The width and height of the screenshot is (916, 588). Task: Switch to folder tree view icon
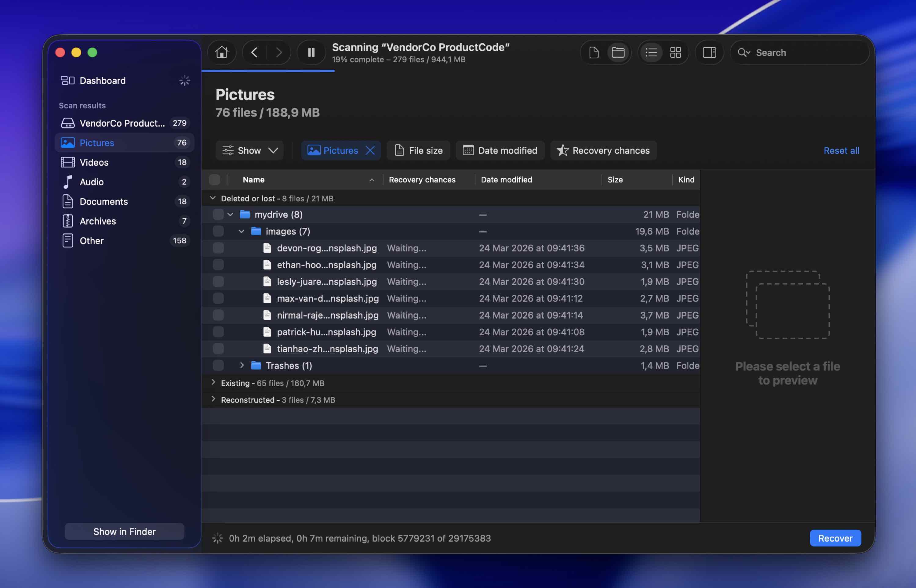(x=618, y=52)
